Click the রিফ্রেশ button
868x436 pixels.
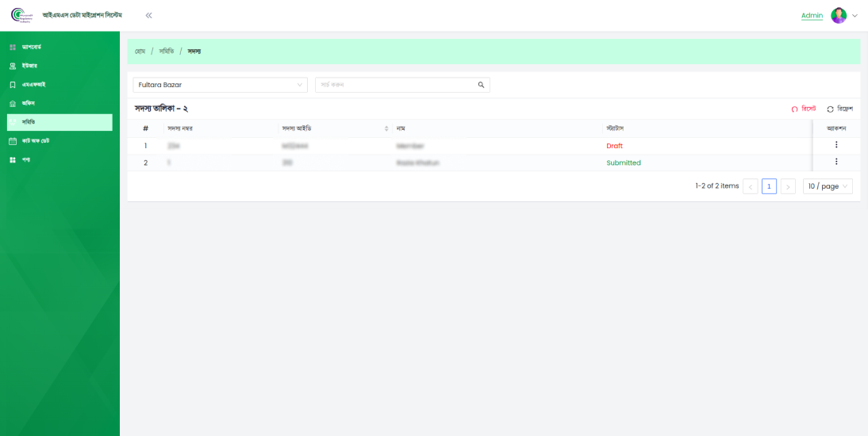(x=839, y=109)
